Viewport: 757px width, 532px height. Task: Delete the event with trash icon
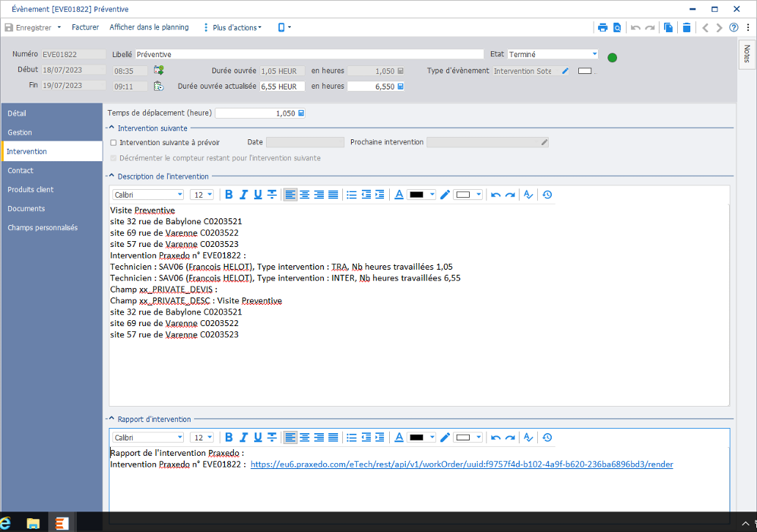click(x=687, y=28)
